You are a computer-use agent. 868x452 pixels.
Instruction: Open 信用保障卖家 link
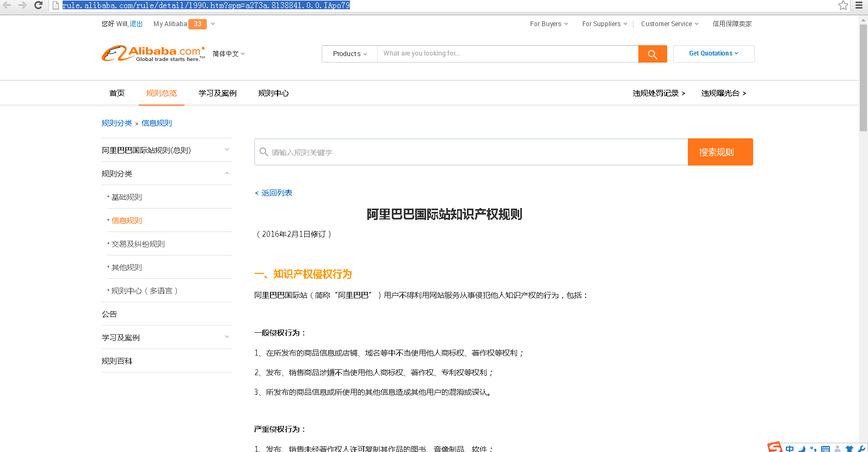[732, 24]
